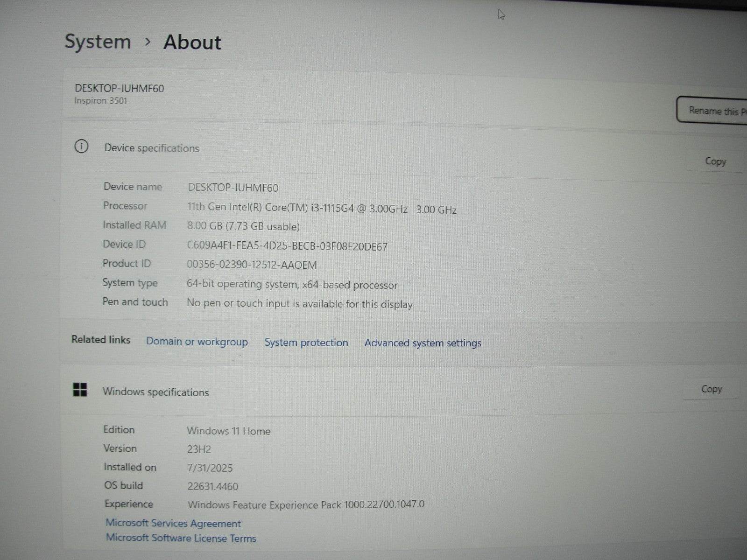The image size is (747, 560).
Task: Open System protection settings
Action: pos(306,343)
